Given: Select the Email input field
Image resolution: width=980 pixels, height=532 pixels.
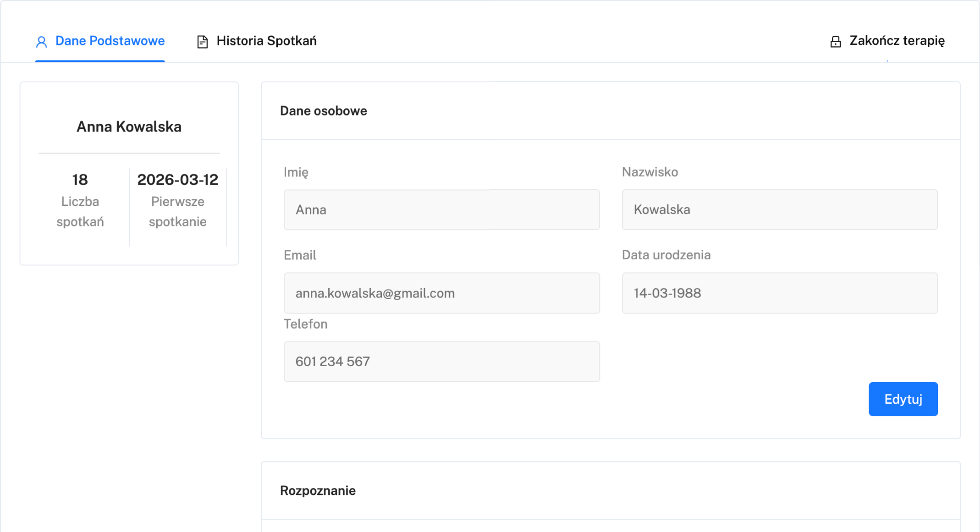Looking at the screenshot, I should click(441, 293).
